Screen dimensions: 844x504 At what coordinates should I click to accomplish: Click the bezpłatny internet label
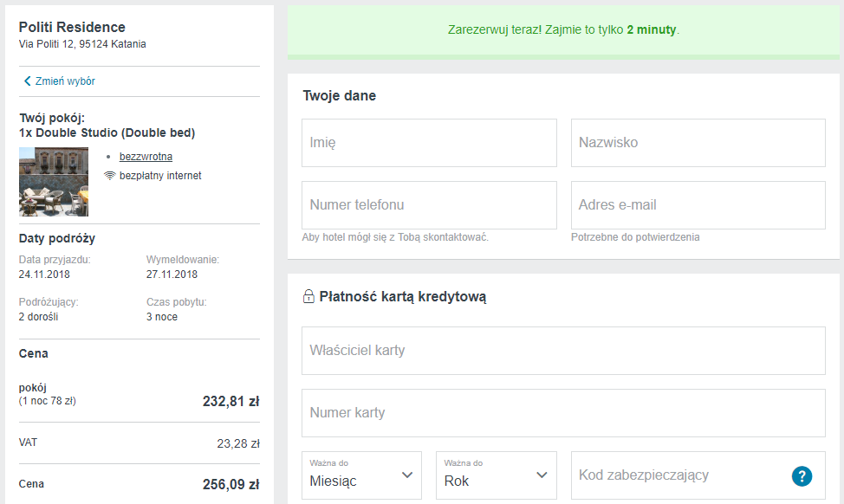[x=160, y=176]
